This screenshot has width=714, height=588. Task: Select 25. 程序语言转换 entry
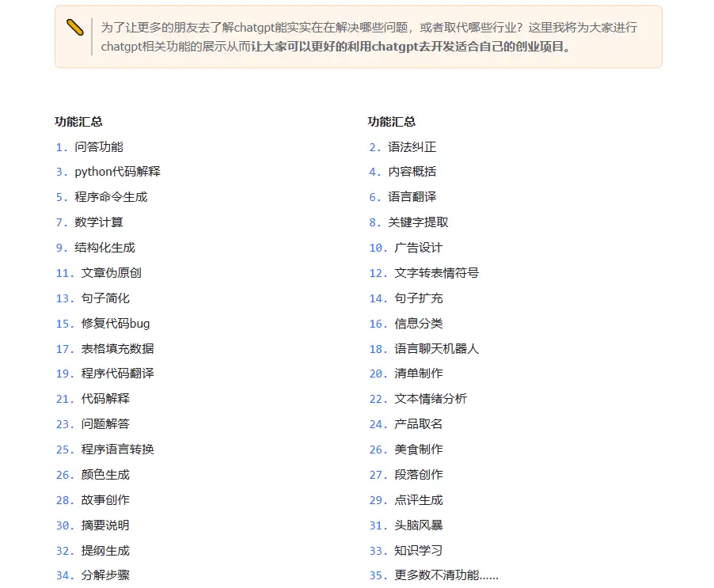105,450
